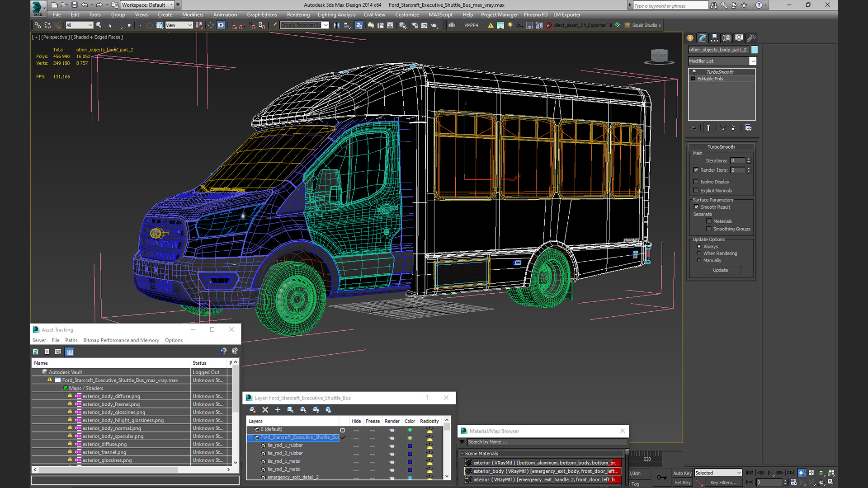Collapse Scene Materials group in Material Browser
The width and height of the screenshot is (868, 488).
click(462, 454)
